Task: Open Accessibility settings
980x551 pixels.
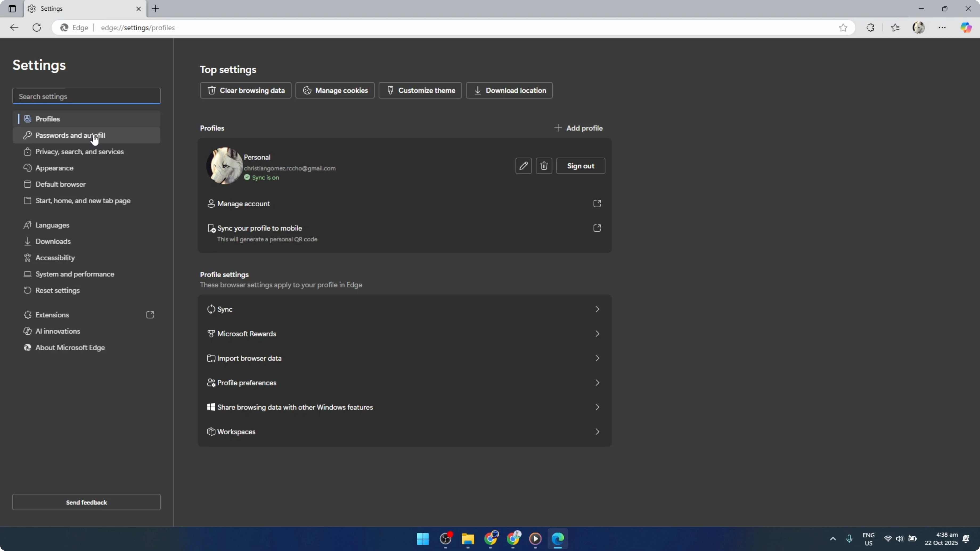Action: [x=86, y=258]
